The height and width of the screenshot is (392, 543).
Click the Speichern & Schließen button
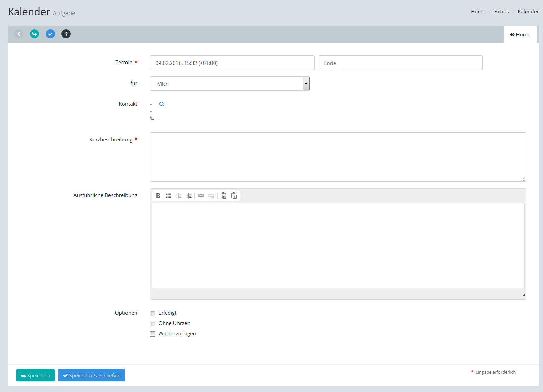pos(91,375)
